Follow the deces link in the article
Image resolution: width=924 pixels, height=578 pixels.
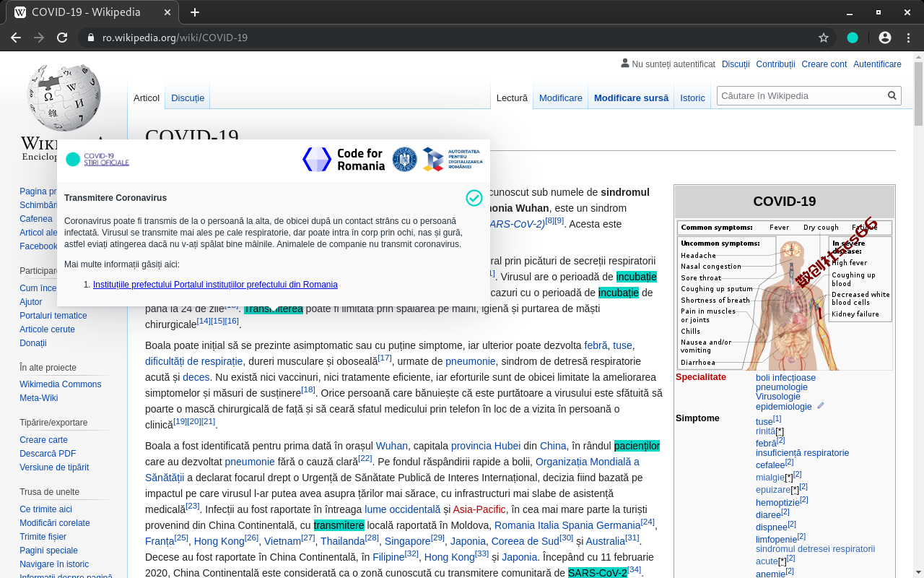click(x=196, y=377)
